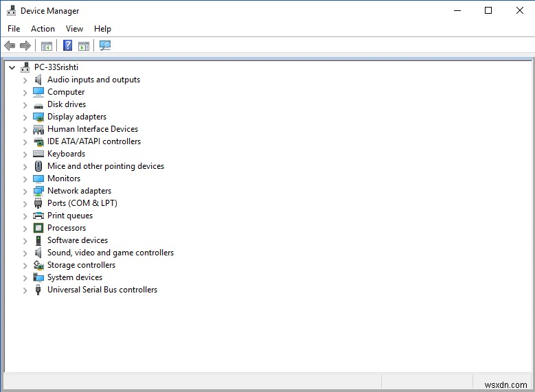Click the Audio inputs and outputs speaker icon
The height and width of the screenshot is (392, 535).
pos(38,80)
